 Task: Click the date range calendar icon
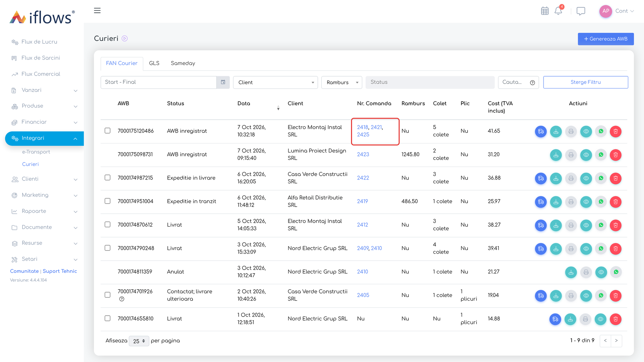click(x=223, y=82)
